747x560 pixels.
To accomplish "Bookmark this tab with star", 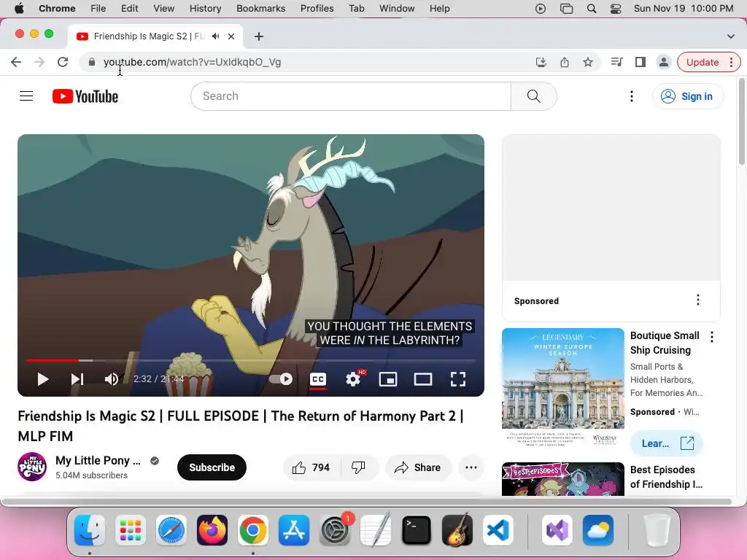I will tap(588, 62).
